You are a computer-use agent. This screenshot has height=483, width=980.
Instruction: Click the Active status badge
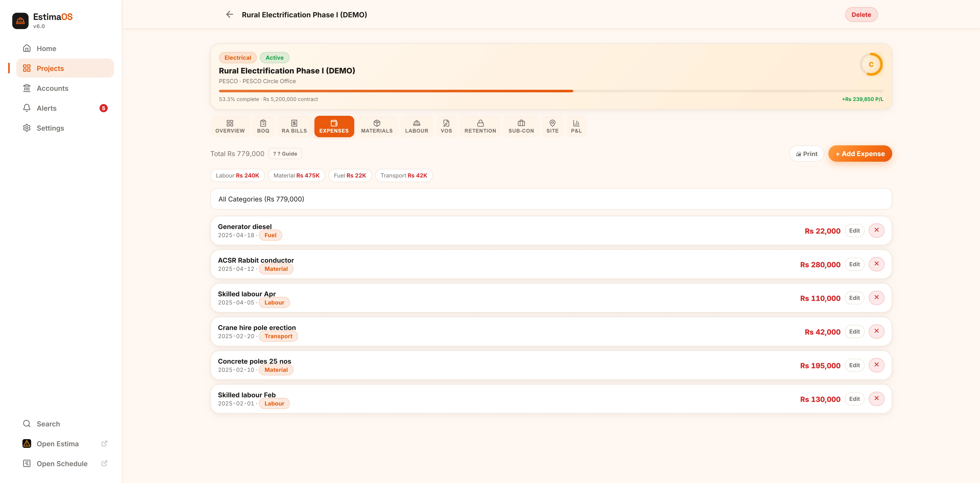click(x=274, y=58)
